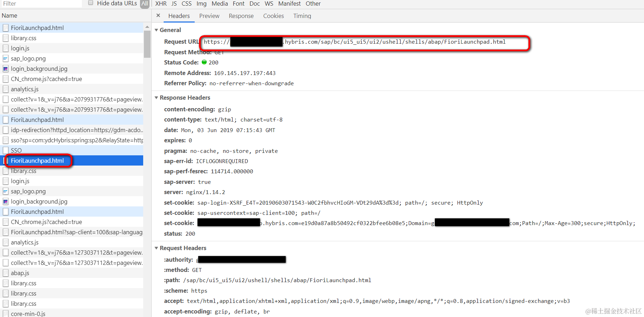The image size is (644, 317).
Task: Select the highlighted FioriLaunchpad.html request
Action: (x=72, y=161)
